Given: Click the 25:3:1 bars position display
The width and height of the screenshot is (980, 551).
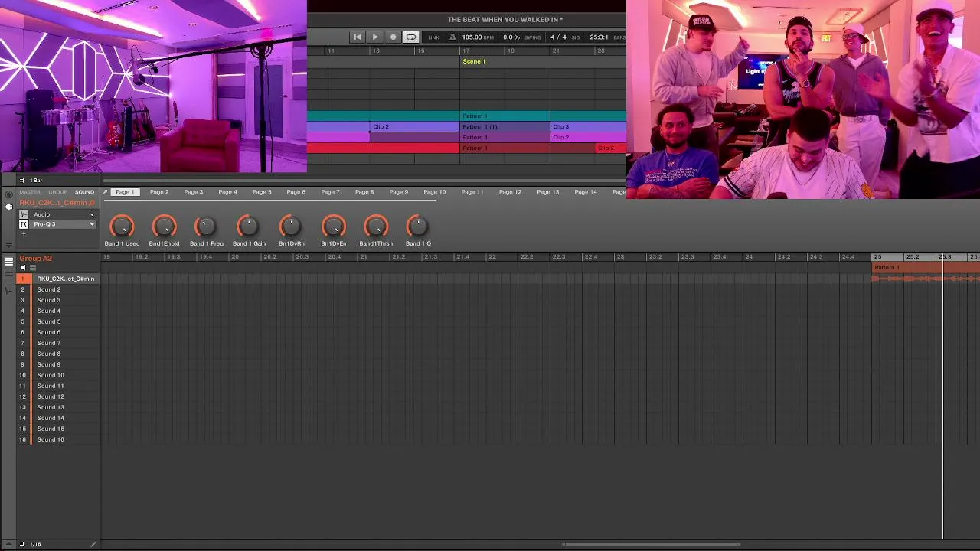Looking at the screenshot, I should click(599, 37).
